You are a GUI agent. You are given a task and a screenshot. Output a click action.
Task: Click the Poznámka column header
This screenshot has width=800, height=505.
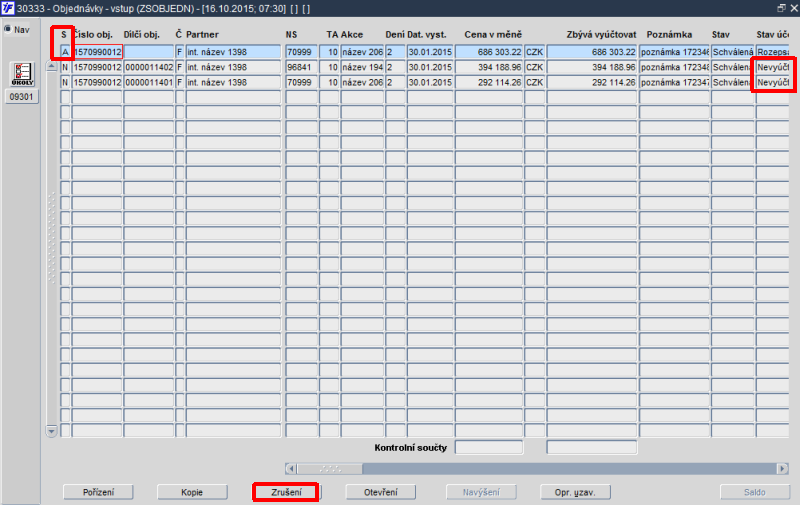pyautogui.click(x=669, y=35)
